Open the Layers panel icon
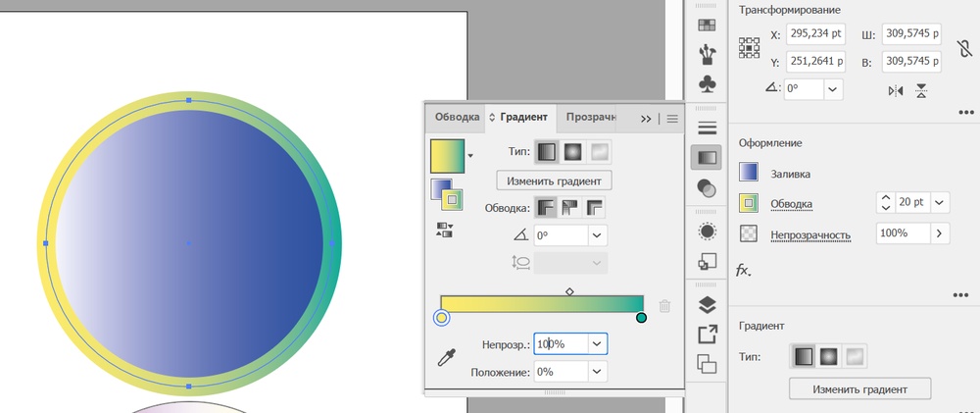This screenshot has height=413, width=980. (707, 305)
